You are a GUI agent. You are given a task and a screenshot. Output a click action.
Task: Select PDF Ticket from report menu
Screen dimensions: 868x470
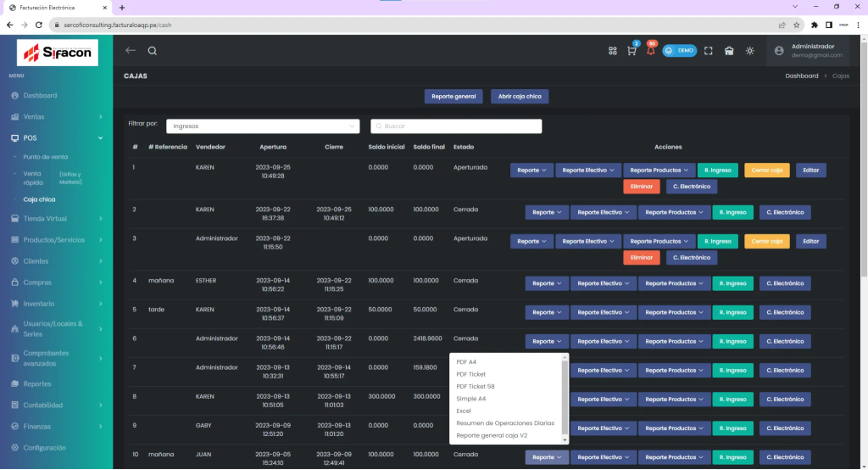tap(471, 374)
